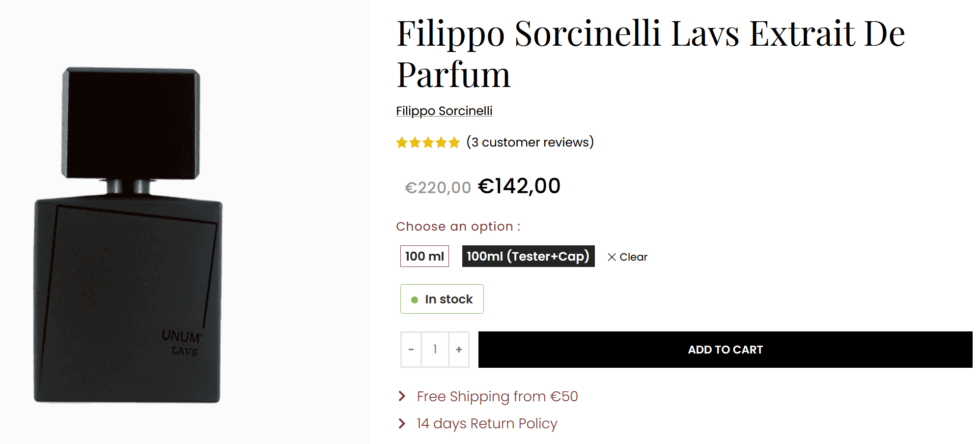Click the quantity input field
Screen dimensions: 980x444
pos(435,350)
